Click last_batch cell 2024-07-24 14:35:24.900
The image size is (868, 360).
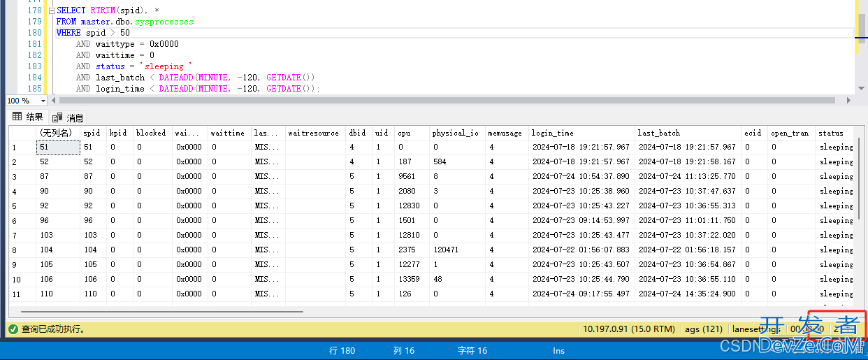(688, 294)
